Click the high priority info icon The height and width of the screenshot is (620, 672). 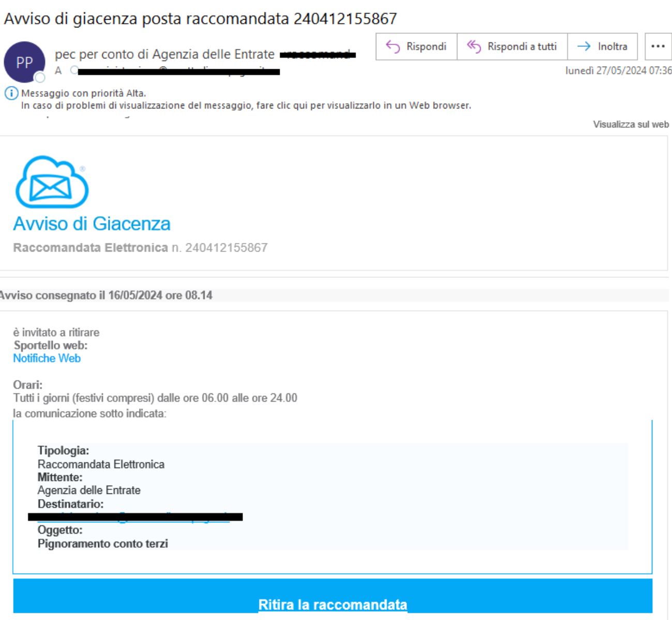point(11,94)
